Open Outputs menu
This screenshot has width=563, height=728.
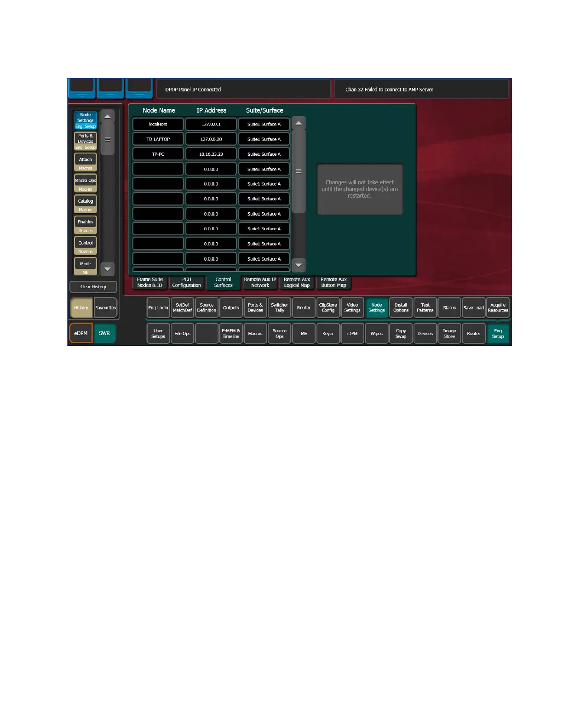[231, 307]
